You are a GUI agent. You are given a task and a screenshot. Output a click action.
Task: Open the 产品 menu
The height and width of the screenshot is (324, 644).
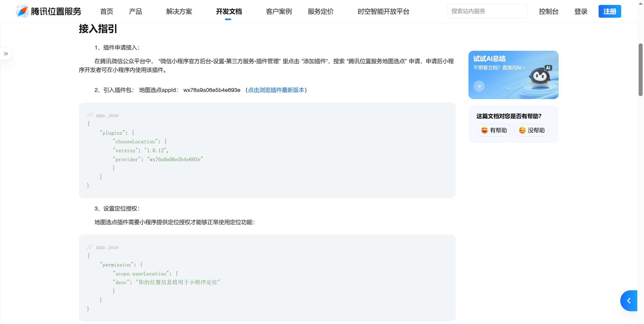tap(135, 11)
